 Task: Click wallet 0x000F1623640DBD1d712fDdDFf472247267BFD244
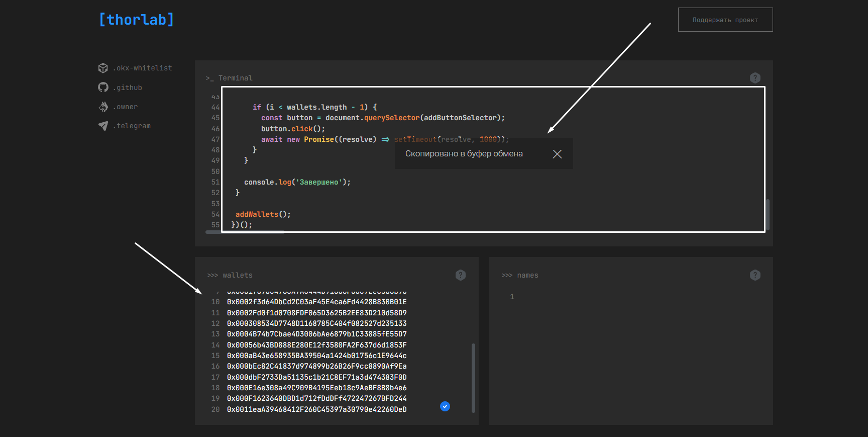coord(316,398)
